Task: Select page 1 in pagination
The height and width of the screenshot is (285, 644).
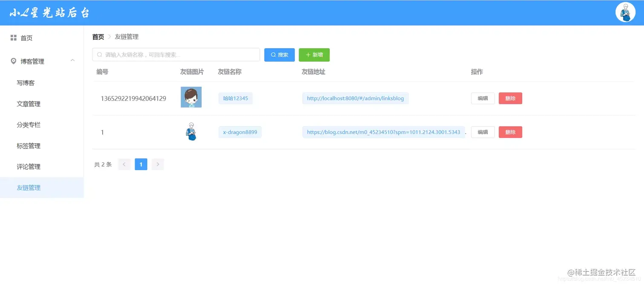Action: click(x=141, y=164)
